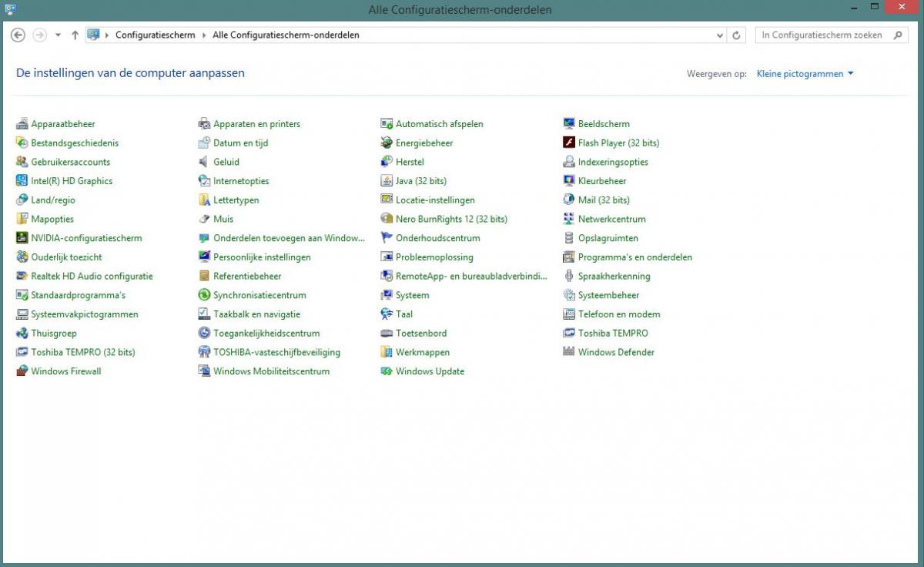Click the Windows Defender icon
Screen dimensions: 924x567
(569, 352)
